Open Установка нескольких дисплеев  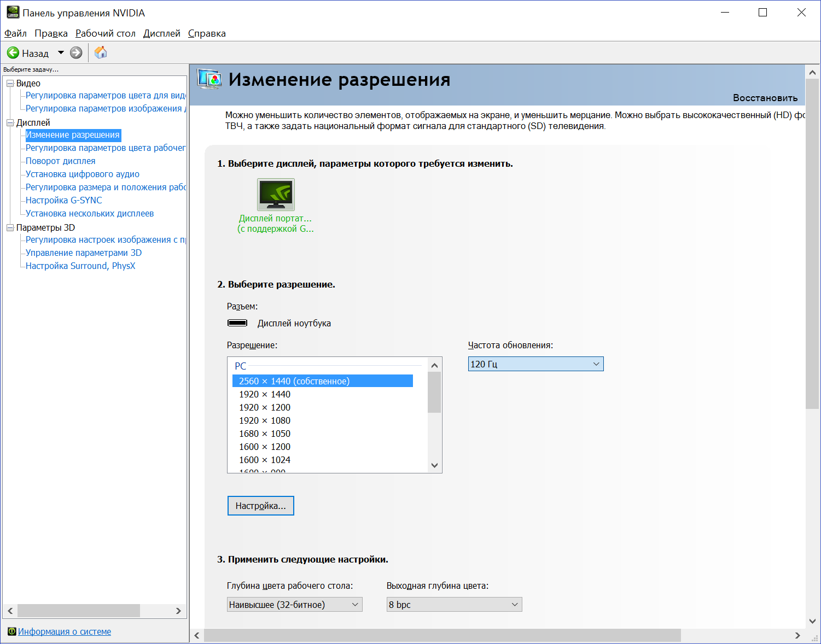(90, 213)
